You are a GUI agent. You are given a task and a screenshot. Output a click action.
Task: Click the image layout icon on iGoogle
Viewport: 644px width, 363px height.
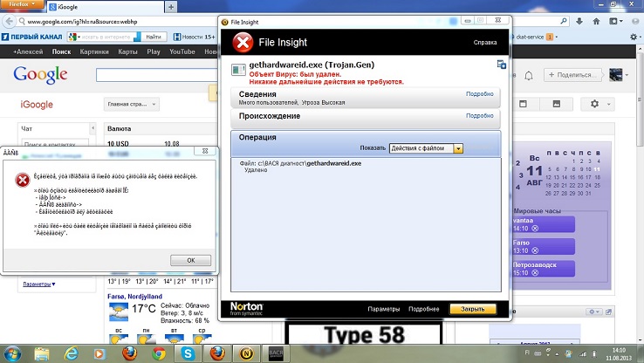point(557,104)
